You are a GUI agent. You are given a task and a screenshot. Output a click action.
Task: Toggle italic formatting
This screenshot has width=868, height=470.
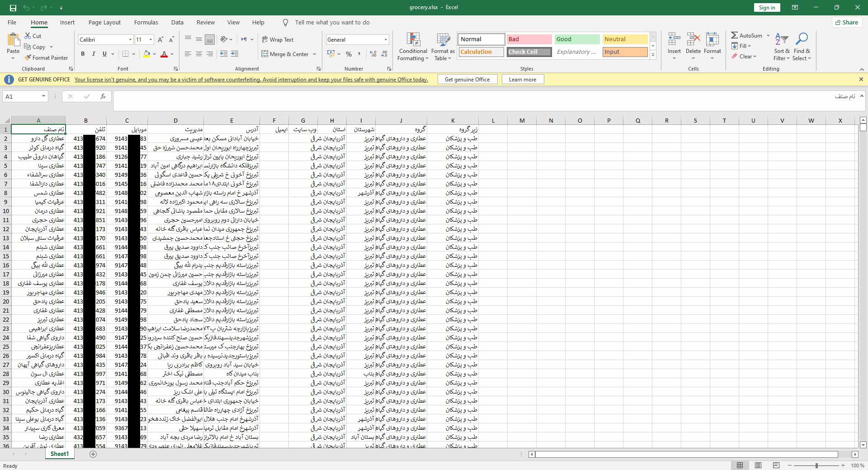(94, 54)
